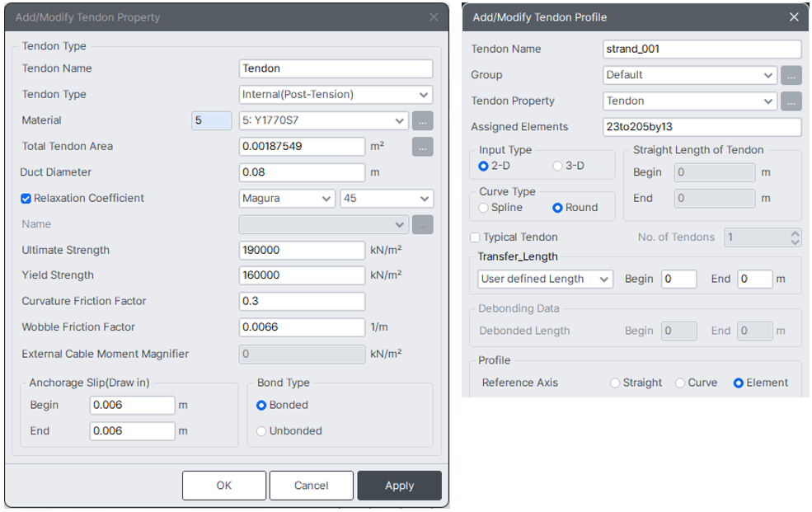
Task: Click the Cancel button
Action: 312,486
